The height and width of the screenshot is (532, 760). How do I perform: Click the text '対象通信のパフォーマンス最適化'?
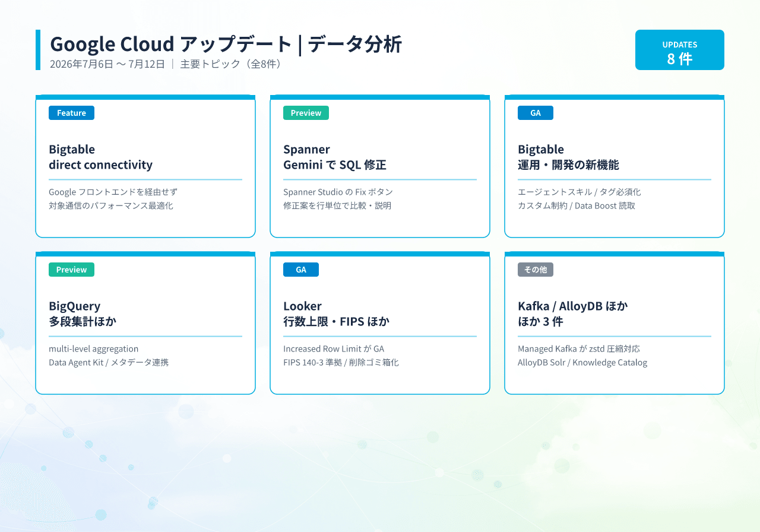pyautogui.click(x=111, y=205)
